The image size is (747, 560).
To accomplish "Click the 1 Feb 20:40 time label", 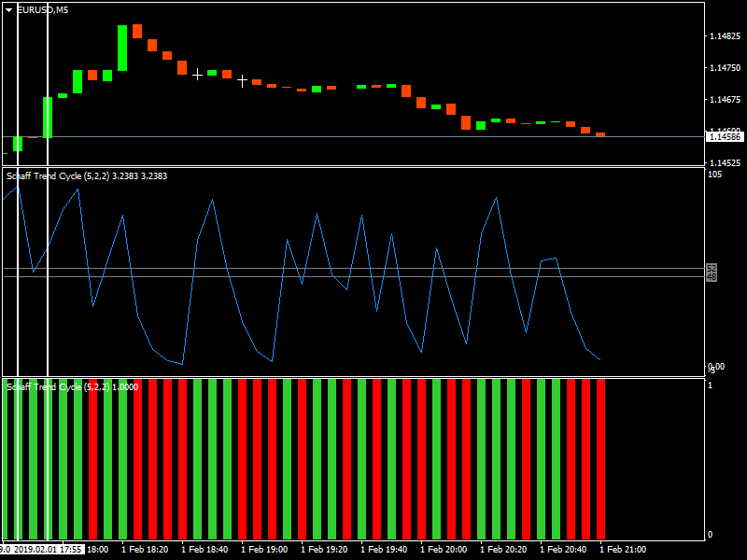I will (563, 550).
